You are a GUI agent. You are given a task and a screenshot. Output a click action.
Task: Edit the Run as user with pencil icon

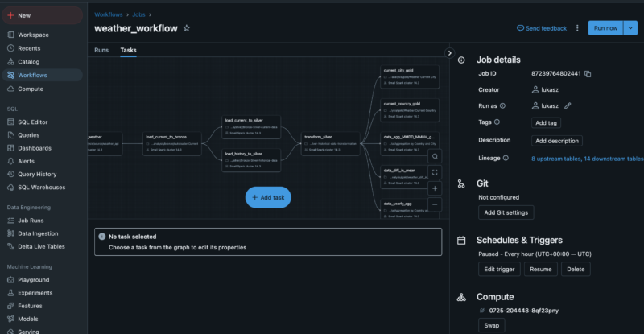tap(568, 105)
